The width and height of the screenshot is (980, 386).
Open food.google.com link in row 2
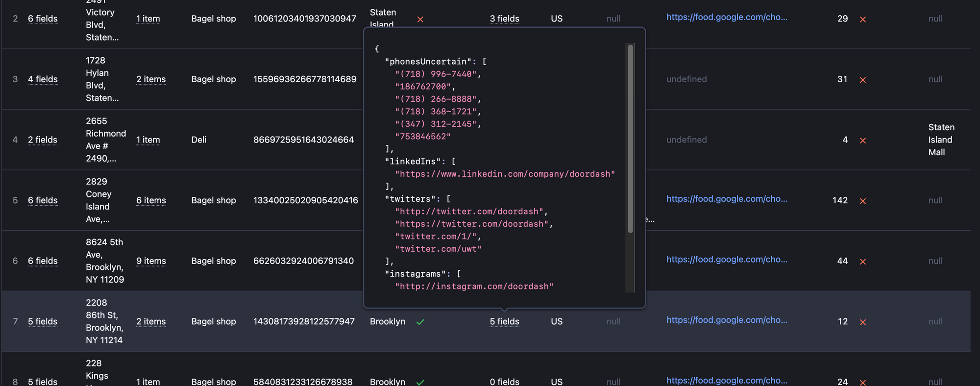[x=727, y=17]
